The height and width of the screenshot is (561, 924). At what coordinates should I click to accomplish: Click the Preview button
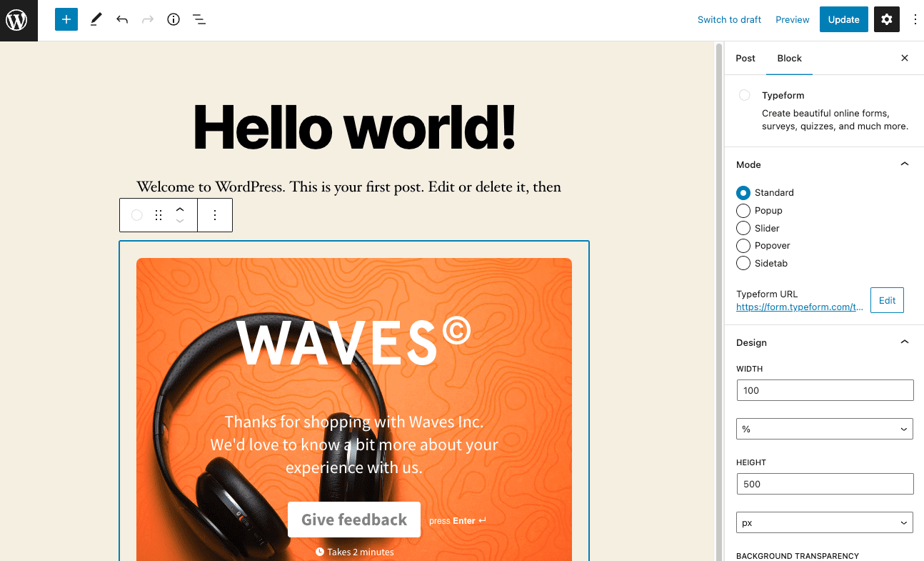click(x=793, y=20)
